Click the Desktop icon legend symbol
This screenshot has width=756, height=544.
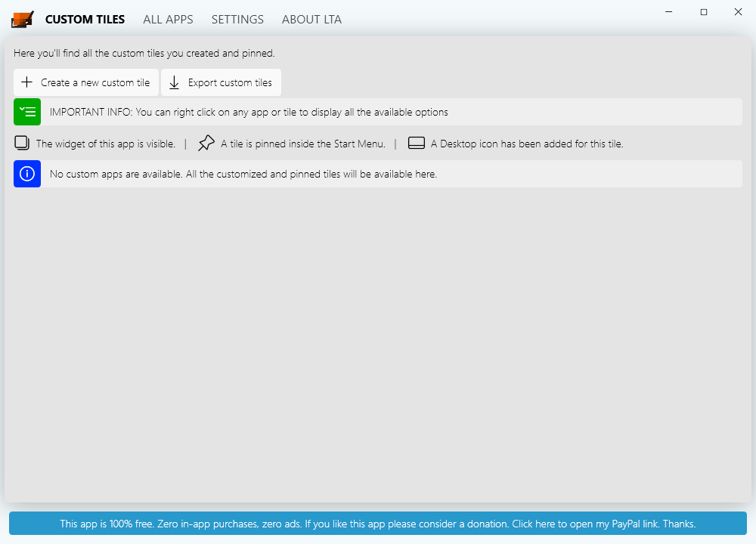tap(417, 143)
